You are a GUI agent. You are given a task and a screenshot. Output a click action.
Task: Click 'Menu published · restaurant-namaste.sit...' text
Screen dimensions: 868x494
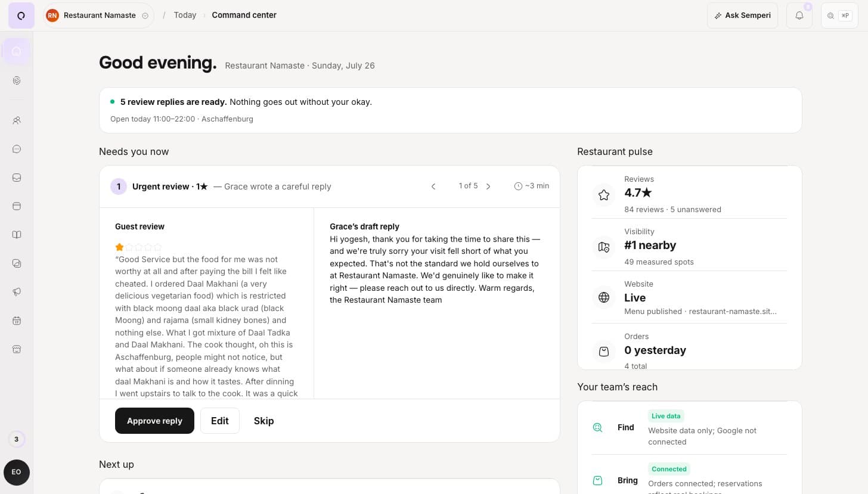point(700,311)
